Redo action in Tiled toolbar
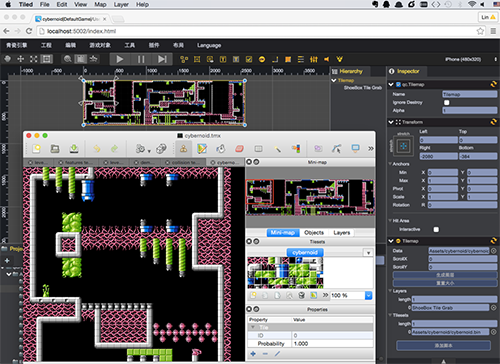 114,148
